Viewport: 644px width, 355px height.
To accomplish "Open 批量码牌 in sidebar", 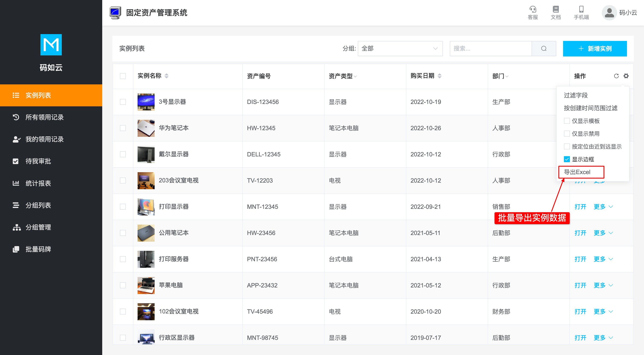I will (51, 250).
